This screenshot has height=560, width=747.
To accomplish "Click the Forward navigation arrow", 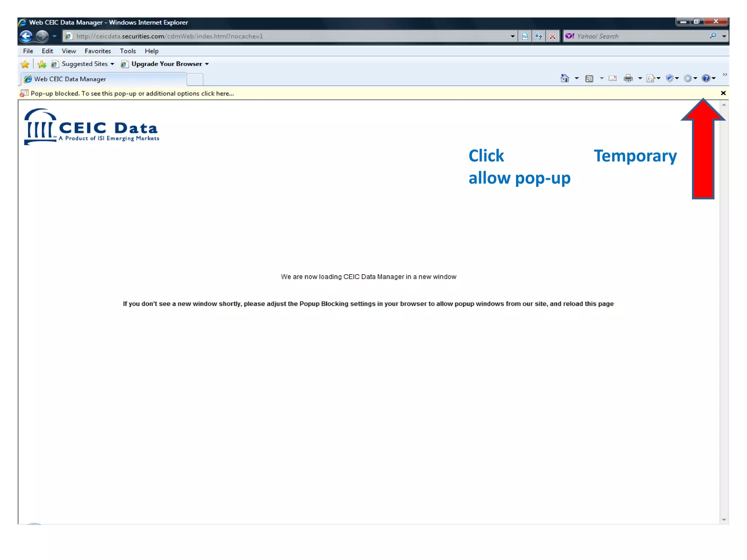I will (x=42, y=36).
